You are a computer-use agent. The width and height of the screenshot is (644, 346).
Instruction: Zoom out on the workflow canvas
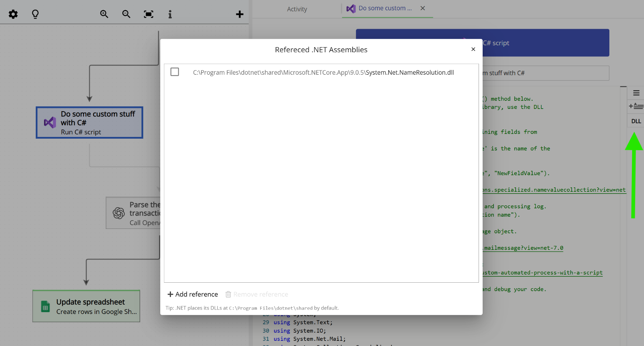pos(126,14)
